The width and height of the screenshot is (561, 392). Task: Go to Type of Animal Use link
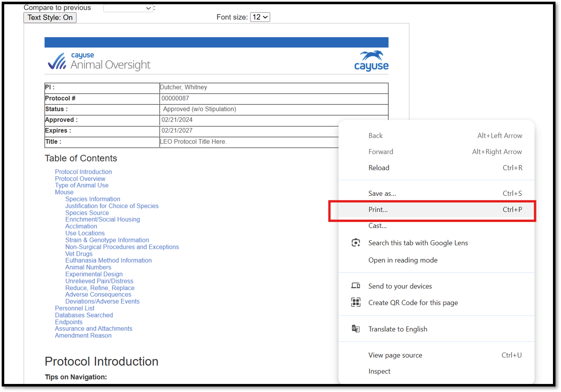(82, 185)
